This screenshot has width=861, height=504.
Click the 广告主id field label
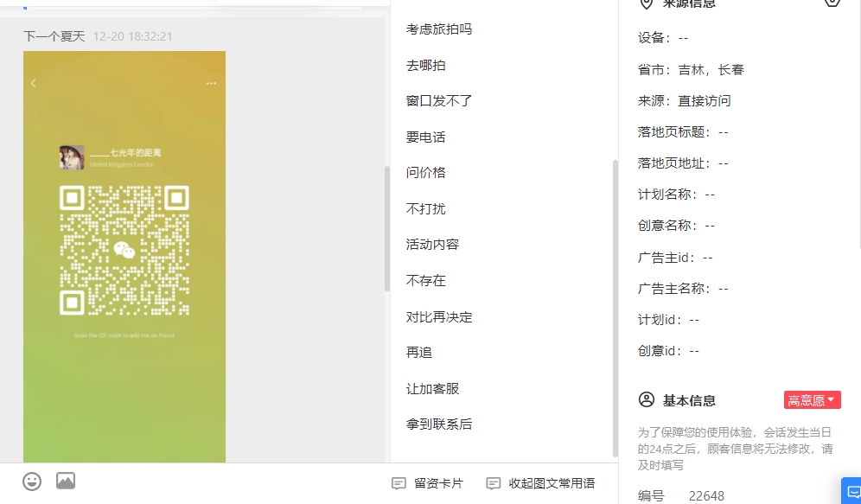(666, 258)
